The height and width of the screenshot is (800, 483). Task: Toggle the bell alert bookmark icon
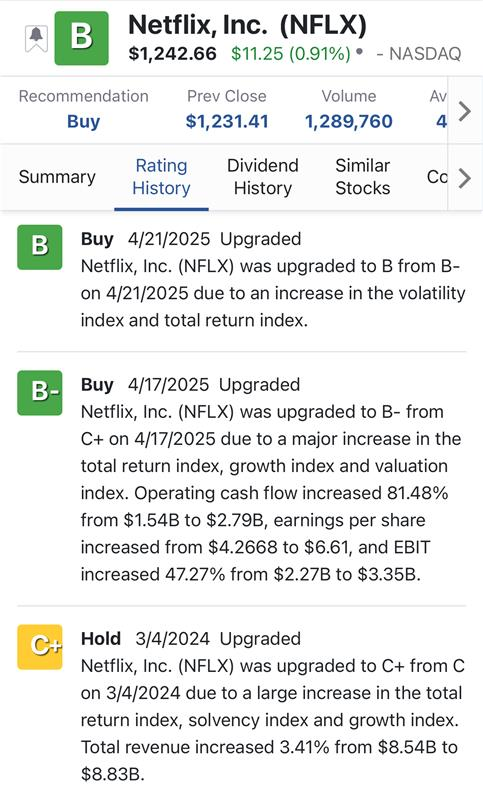(36, 38)
